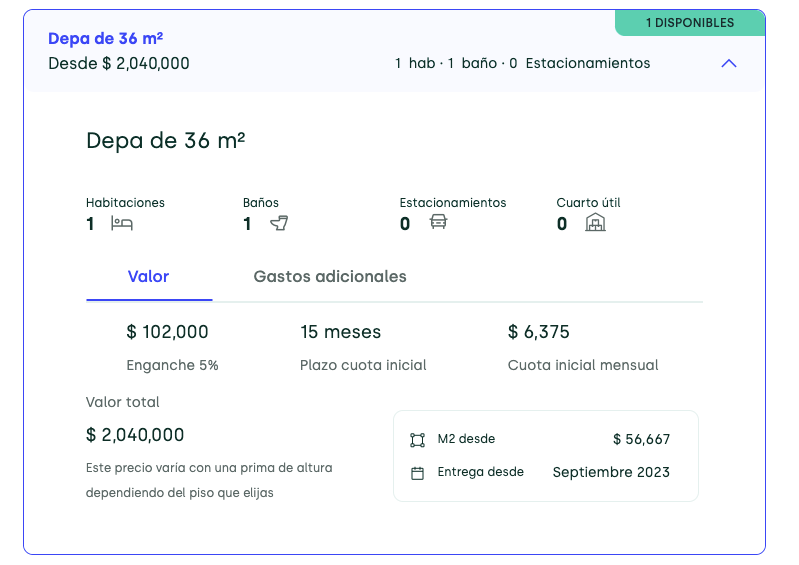Click the Valor total label
This screenshot has width=799, height=565.
click(x=122, y=402)
